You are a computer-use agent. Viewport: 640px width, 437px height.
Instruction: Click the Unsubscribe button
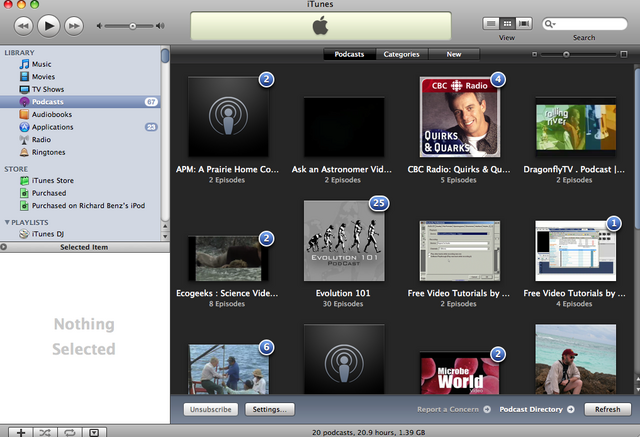[211, 409]
